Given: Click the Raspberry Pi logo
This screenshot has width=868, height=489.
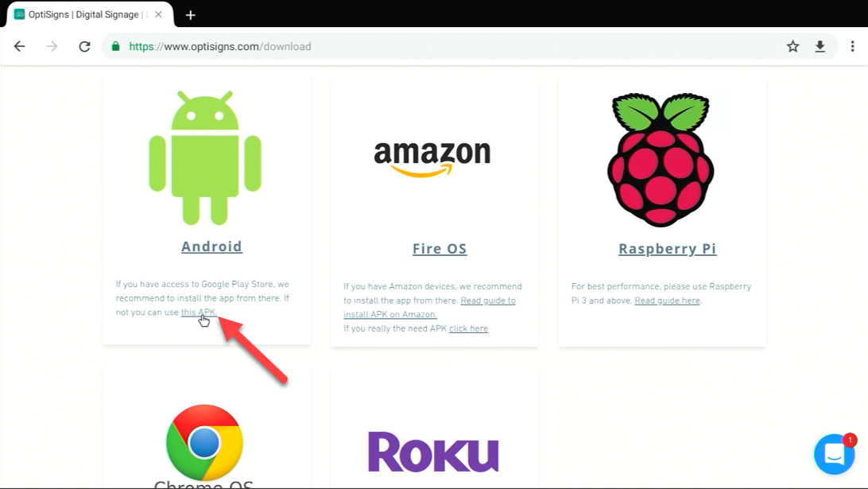Looking at the screenshot, I should (661, 160).
